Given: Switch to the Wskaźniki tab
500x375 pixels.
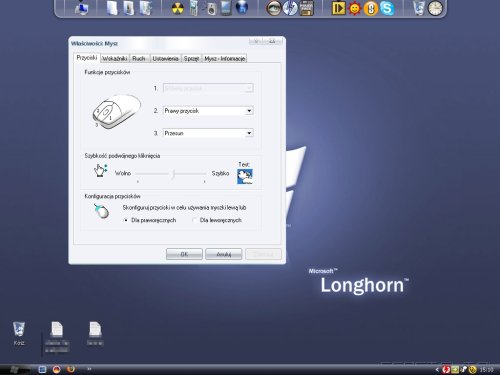Looking at the screenshot, I should pyautogui.click(x=115, y=58).
